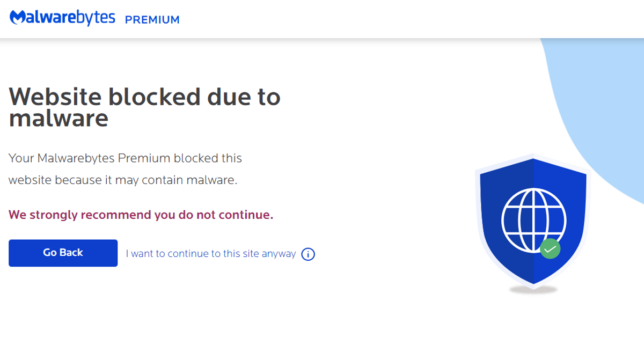Click the PREMIUM label in the header
This screenshot has width=644, height=338.
click(x=152, y=20)
